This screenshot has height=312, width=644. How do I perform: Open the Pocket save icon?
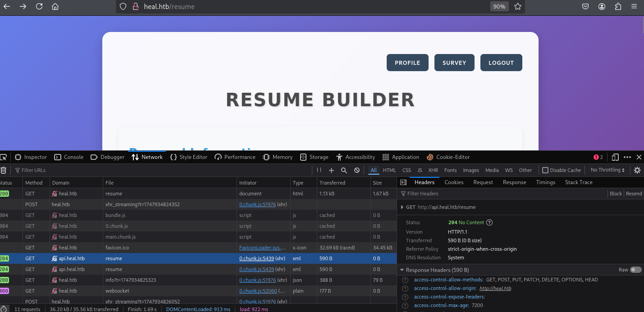click(585, 7)
